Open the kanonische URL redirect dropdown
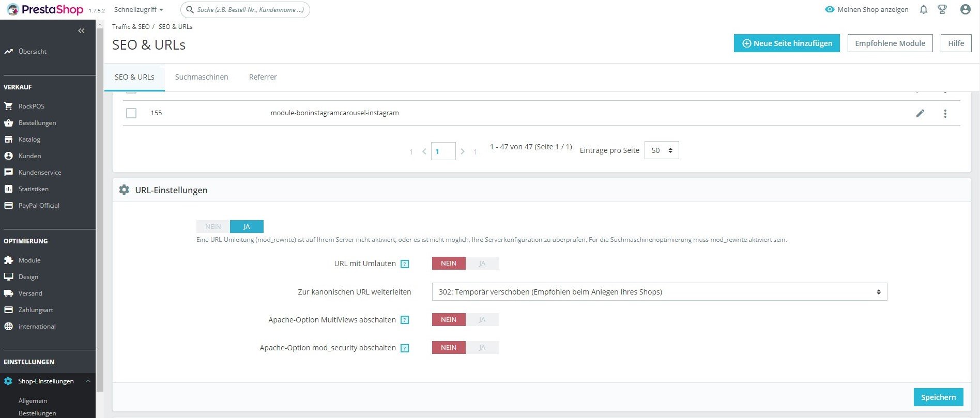Image resolution: width=980 pixels, height=418 pixels. click(x=660, y=292)
